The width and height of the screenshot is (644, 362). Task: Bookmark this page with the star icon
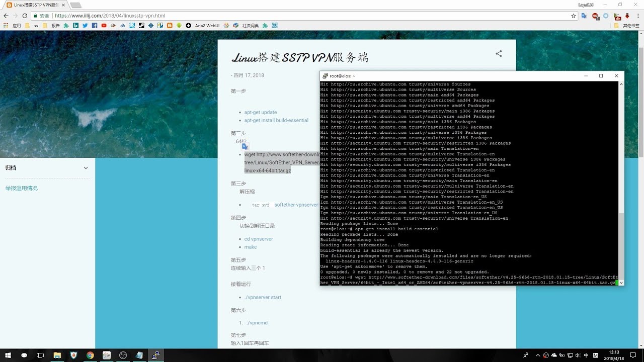click(x=573, y=16)
